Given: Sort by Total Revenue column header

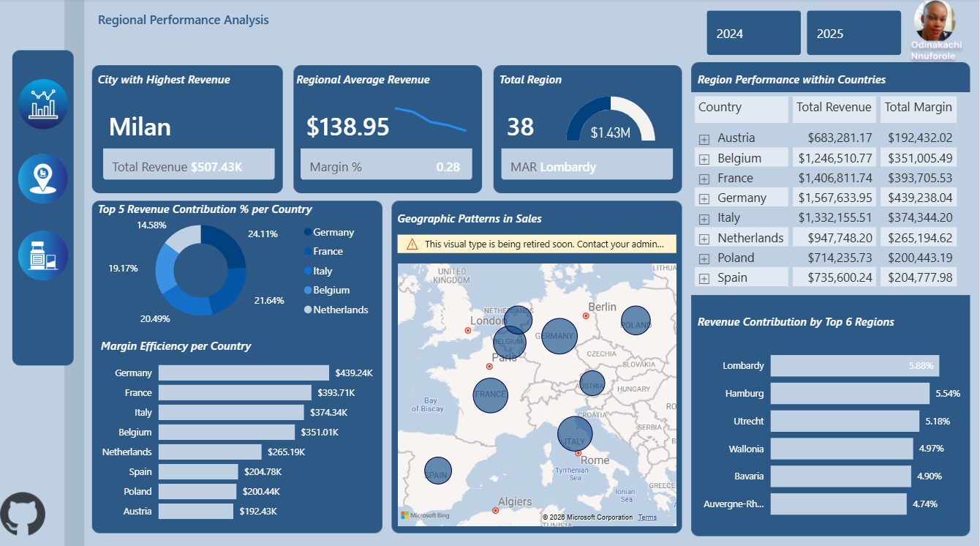Looking at the screenshot, I should [833, 108].
